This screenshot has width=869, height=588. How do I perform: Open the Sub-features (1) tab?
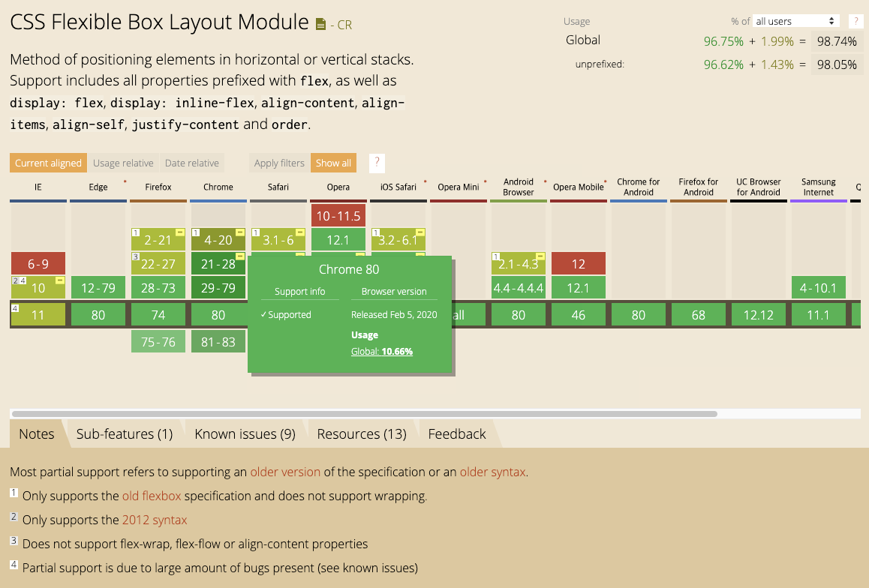pyautogui.click(x=125, y=433)
